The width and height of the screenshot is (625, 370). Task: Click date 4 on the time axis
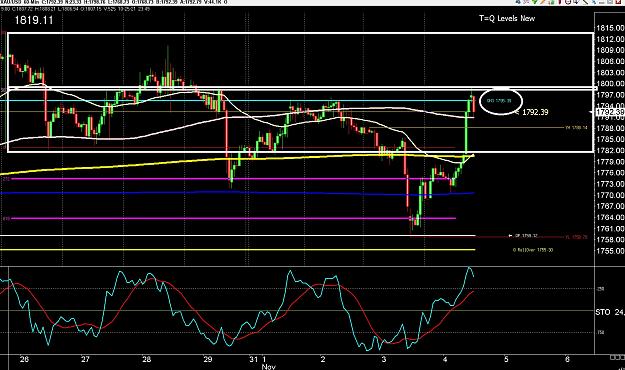tap(445, 359)
